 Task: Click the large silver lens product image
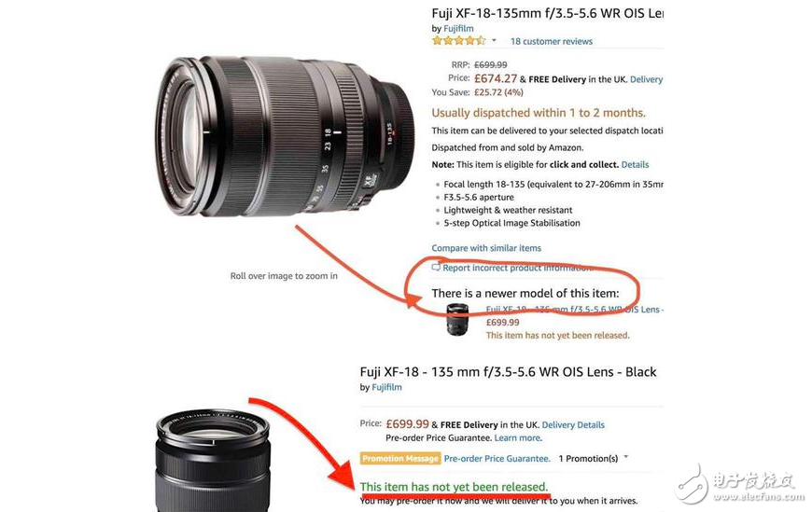[286, 137]
